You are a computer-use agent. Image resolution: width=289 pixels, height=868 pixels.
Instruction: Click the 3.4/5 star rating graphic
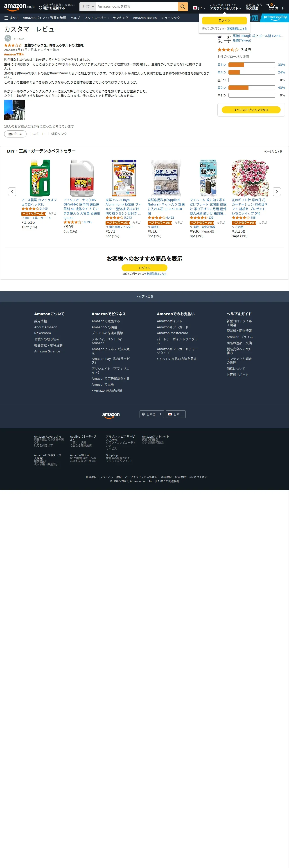[228, 50]
